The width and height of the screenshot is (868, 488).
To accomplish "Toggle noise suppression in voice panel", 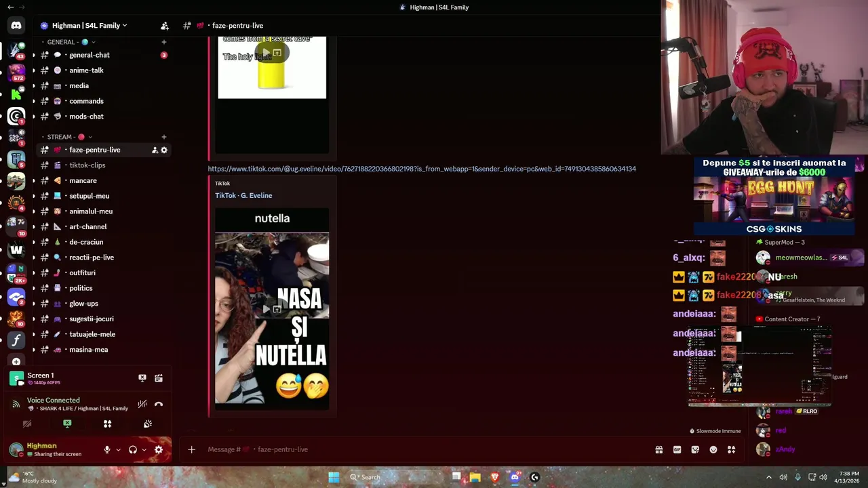I will (142, 404).
